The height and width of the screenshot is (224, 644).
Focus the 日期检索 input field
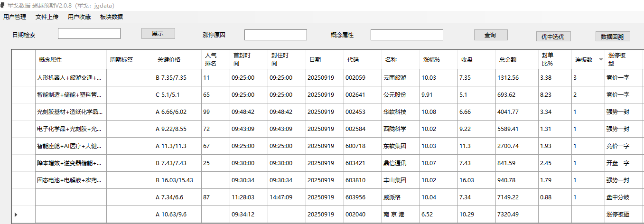click(x=89, y=34)
